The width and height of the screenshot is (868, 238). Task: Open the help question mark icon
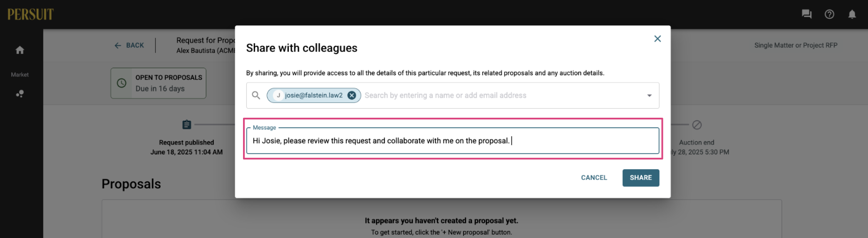point(829,14)
